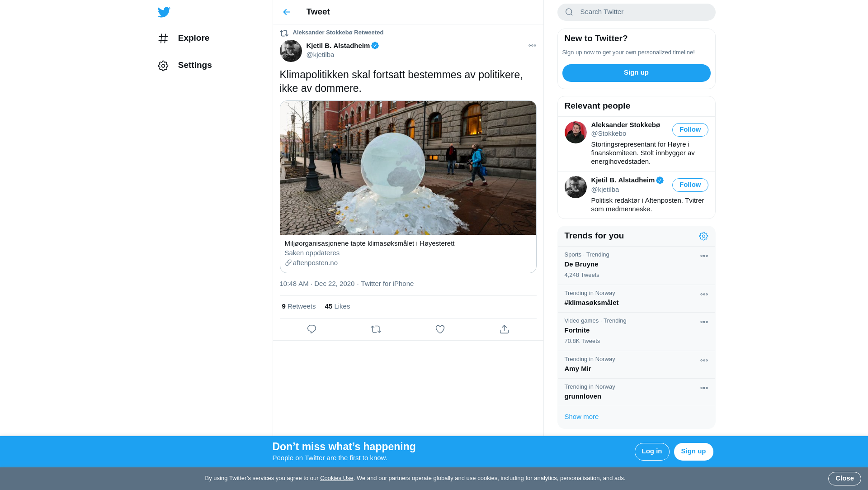Like the tweet with heart icon
This screenshot has width=868, height=490.
tap(440, 329)
